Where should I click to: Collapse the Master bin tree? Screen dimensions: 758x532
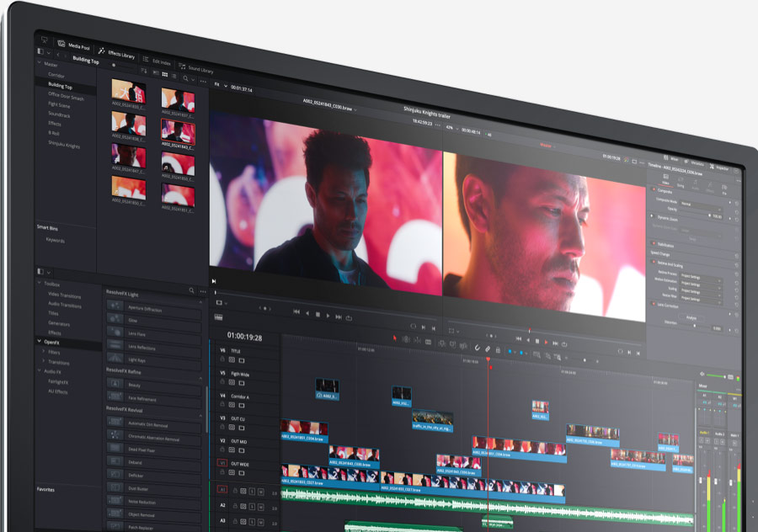click(40, 63)
